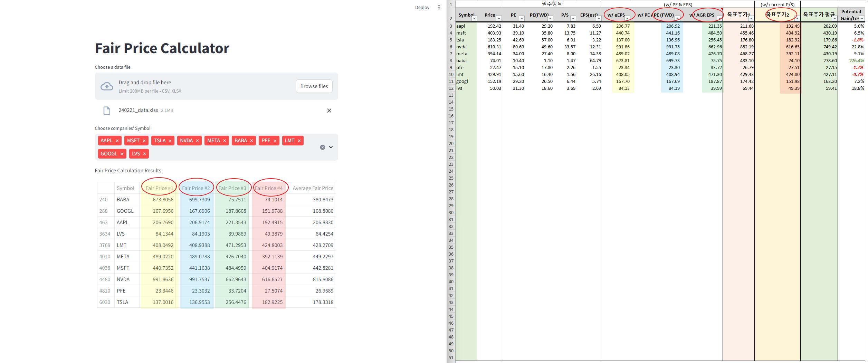Open the 목표주가2 column filter
This screenshot has width=868, height=363.
point(797,18)
